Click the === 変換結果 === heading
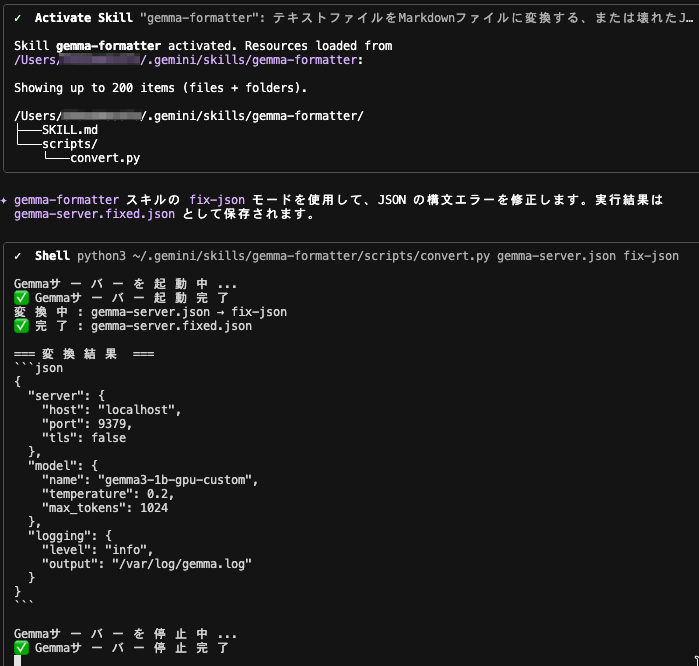Screen dimensions: 699x666 (84, 354)
